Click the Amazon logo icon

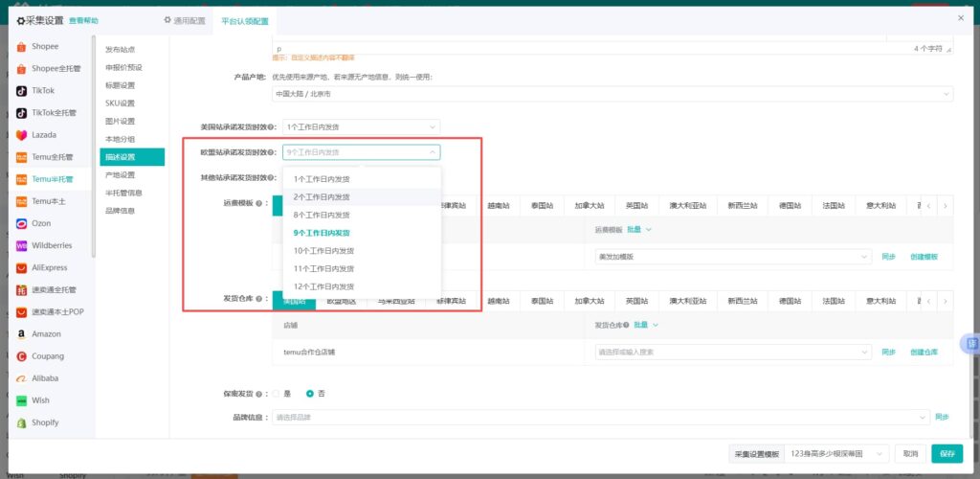point(21,334)
